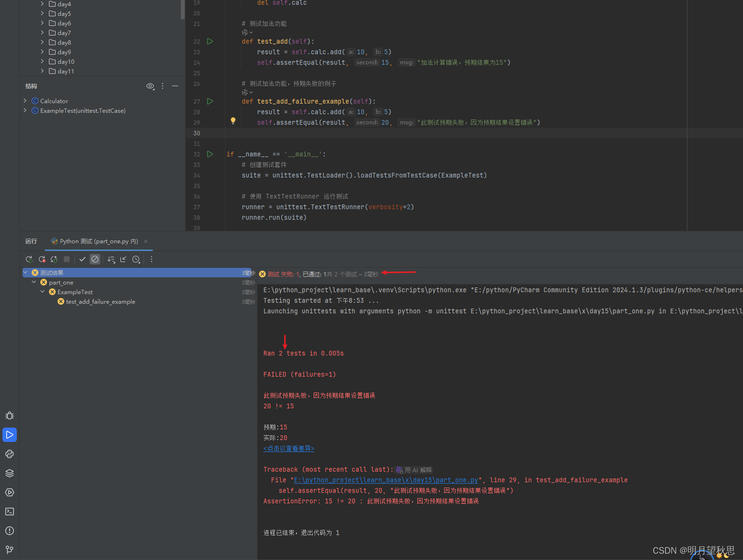Open the Git version control window

(10, 550)
